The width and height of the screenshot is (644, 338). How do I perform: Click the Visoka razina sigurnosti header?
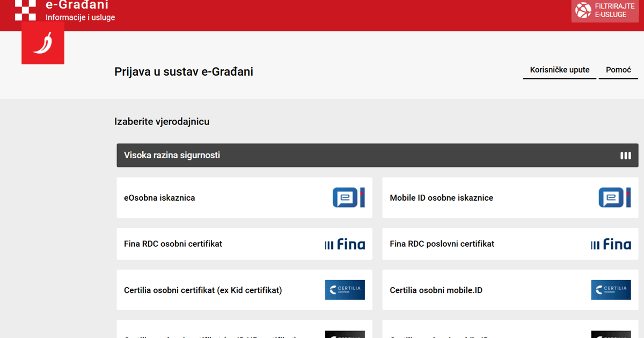click(377, 156)
